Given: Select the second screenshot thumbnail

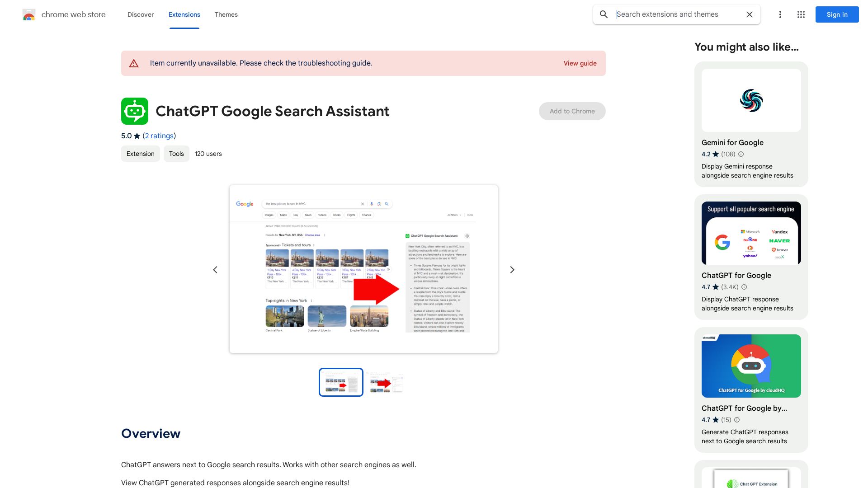Looking at the screenshot, I should coord(385,382).
